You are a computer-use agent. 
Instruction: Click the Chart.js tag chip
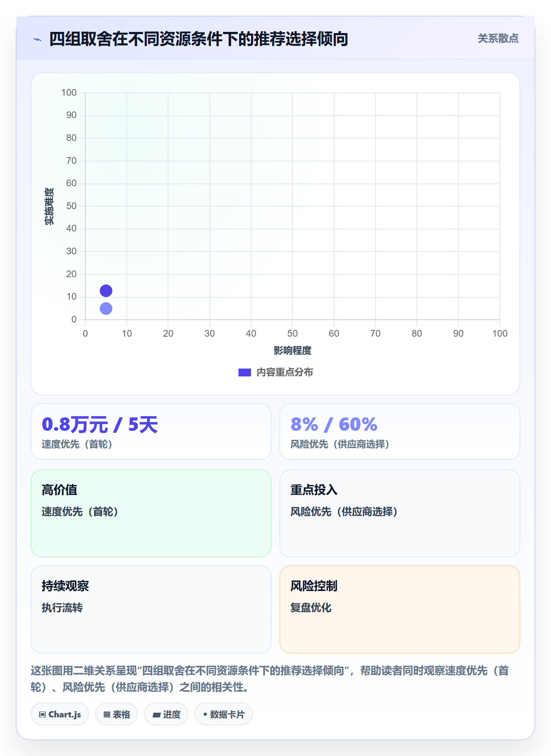tap(60, 714)
